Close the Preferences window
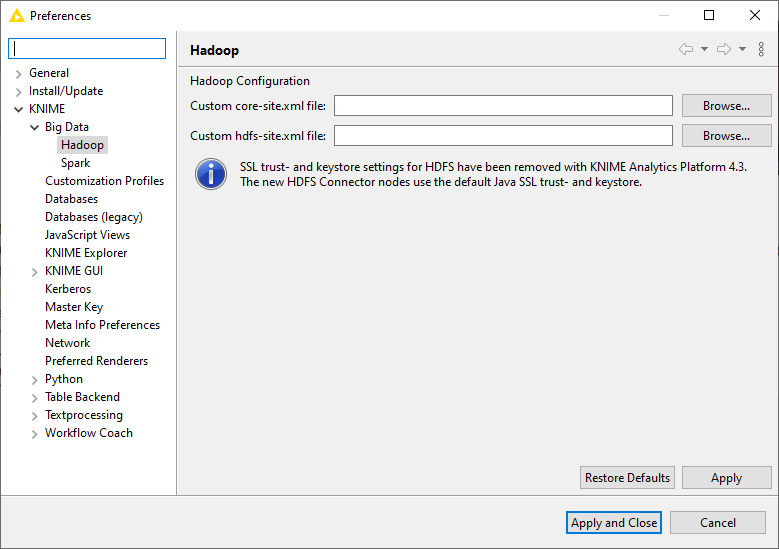The height and width of the screenshot is (549, 779). coord(755,15)
